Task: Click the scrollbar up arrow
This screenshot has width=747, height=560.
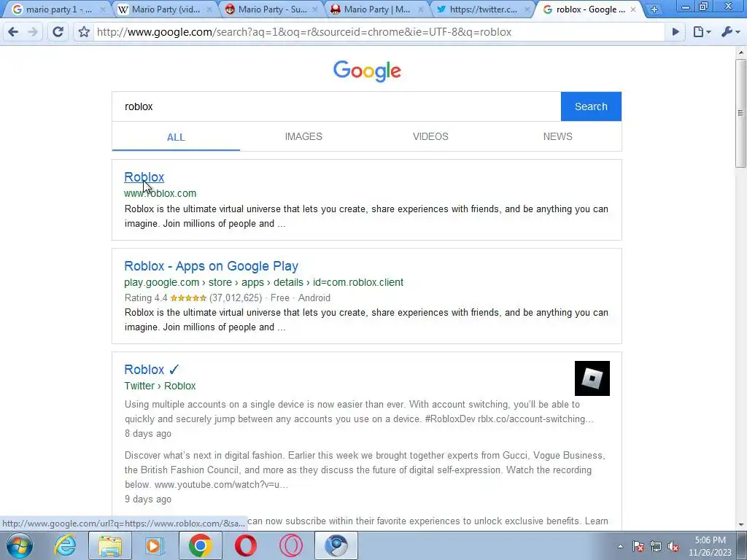Action: click(740, 52)
